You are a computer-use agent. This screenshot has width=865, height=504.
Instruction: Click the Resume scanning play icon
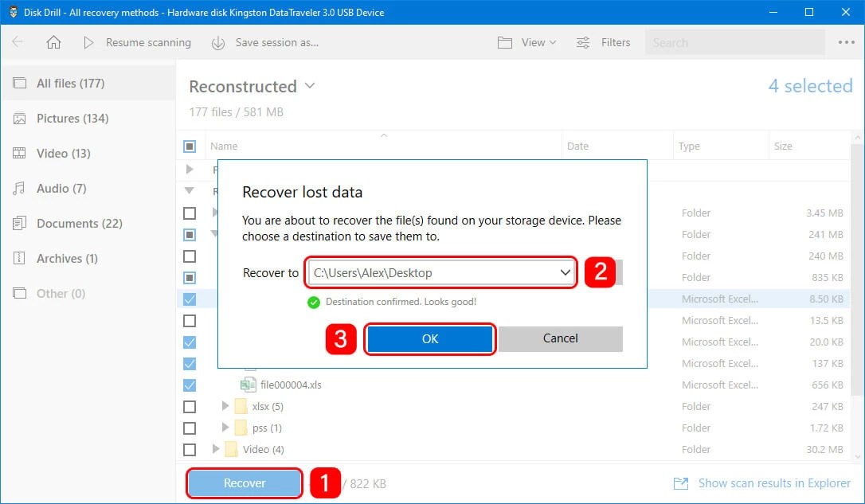coord(89,42)
